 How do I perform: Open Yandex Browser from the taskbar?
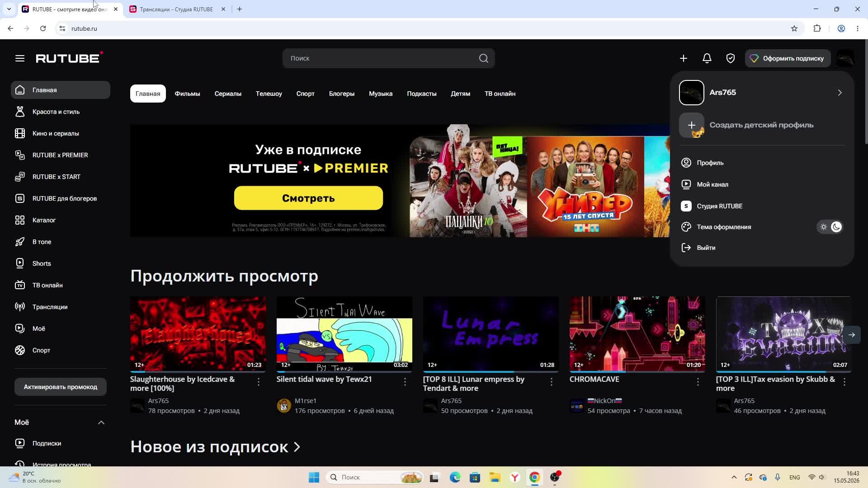pos(515,477)
